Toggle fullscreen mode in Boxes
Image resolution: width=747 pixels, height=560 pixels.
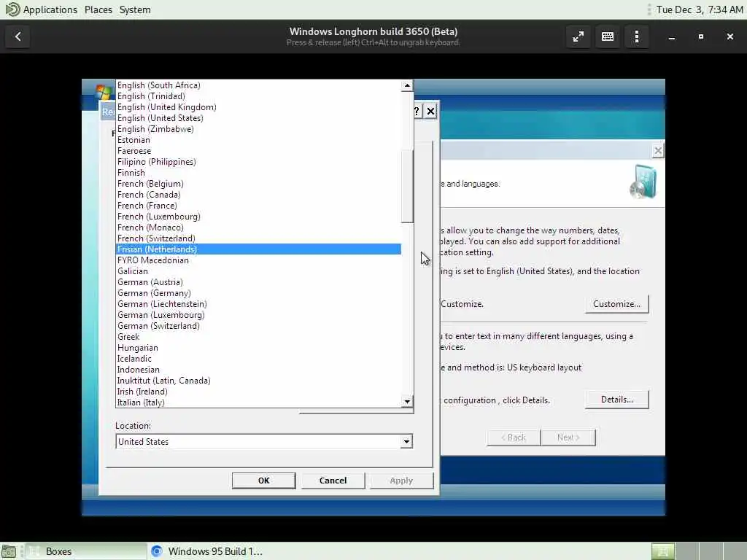[578, 36]
